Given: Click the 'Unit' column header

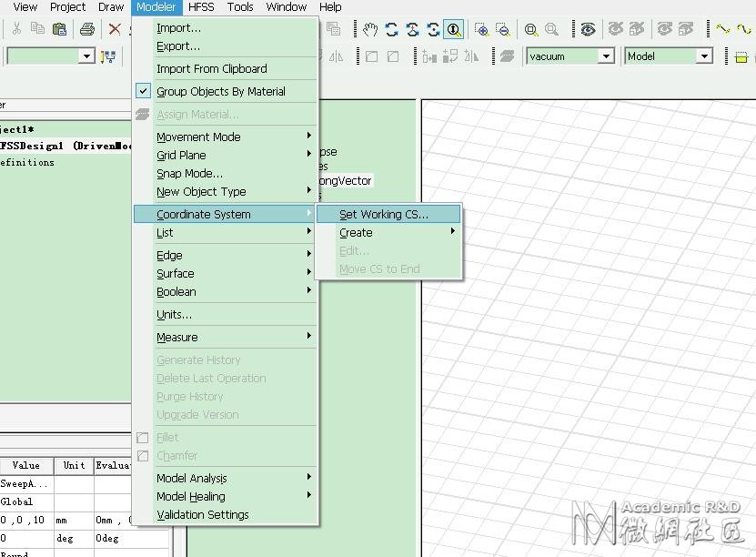Looking at the screenshot, I should click(74, 465).
